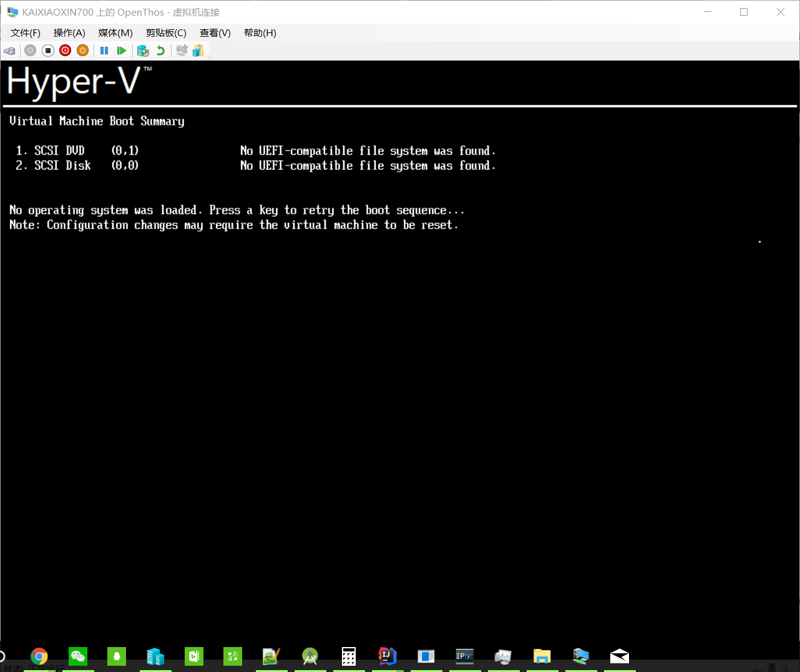This screenshot has width=800, height=672.
Task: Launch WeChat from the taskbar
Action: coord(77,656)
